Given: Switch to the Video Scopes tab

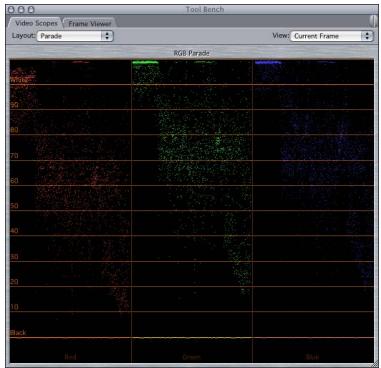Looking at the screenshot, I should 36,23.
